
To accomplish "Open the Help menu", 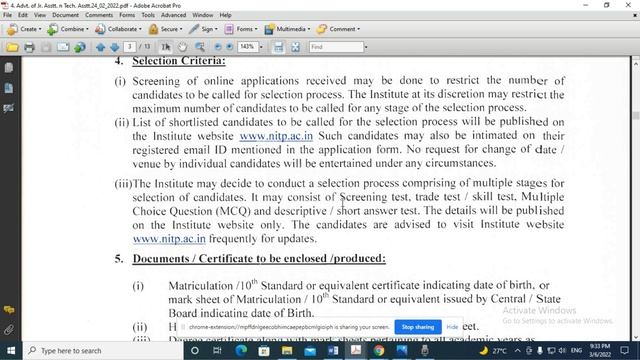I will [x=226, y=15].
